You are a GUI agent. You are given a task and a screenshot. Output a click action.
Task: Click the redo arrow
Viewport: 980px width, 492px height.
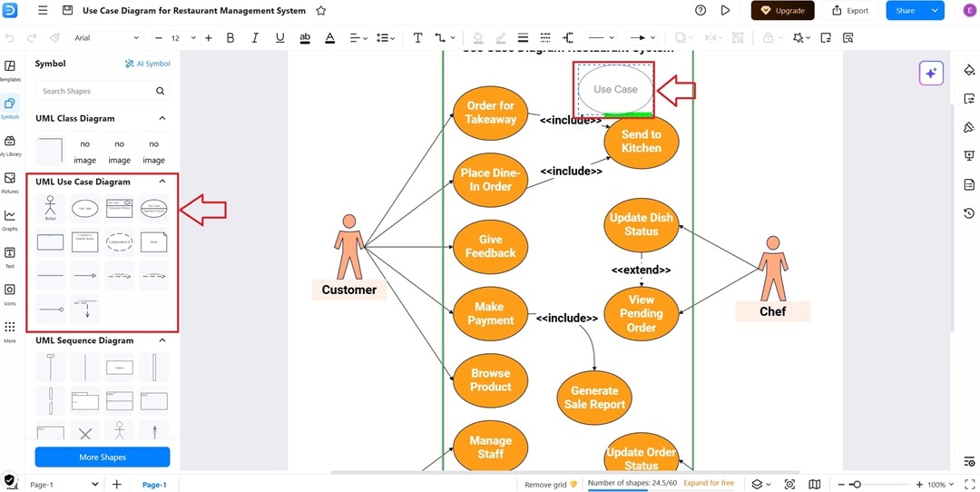pyautogui.click(x=32, y=38)
